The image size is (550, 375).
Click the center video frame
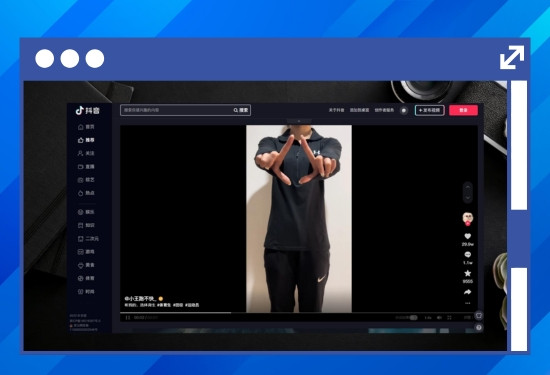tap(299, 219)
